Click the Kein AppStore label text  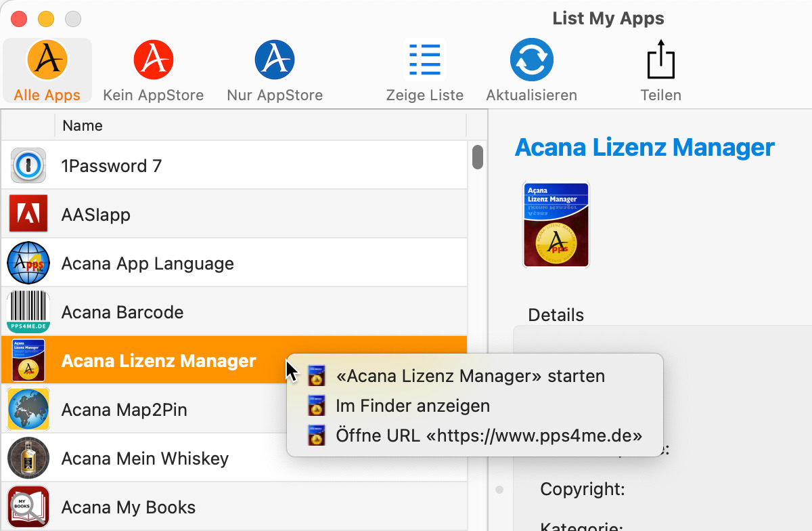tap(154, 95)
